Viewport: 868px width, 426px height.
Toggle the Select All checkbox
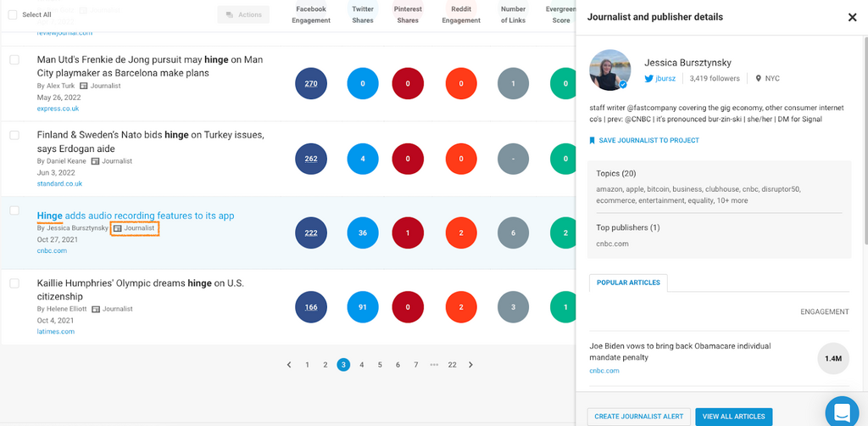tap(13, 14)
